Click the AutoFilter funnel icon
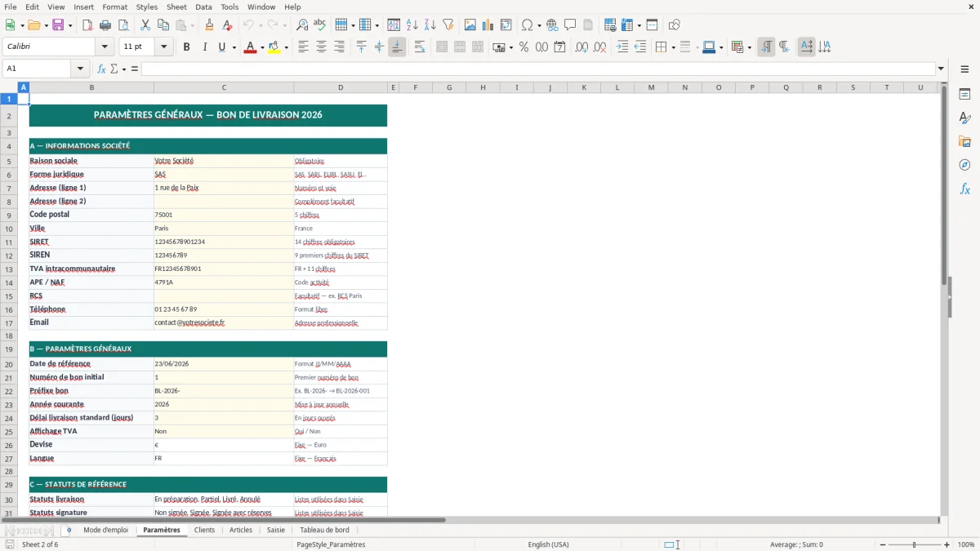This screenshot has height=551, width=980. click(448, 25)
